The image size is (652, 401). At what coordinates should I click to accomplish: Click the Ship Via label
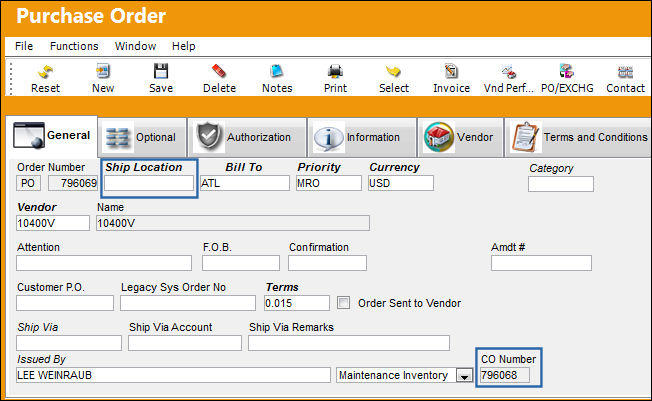37,327
